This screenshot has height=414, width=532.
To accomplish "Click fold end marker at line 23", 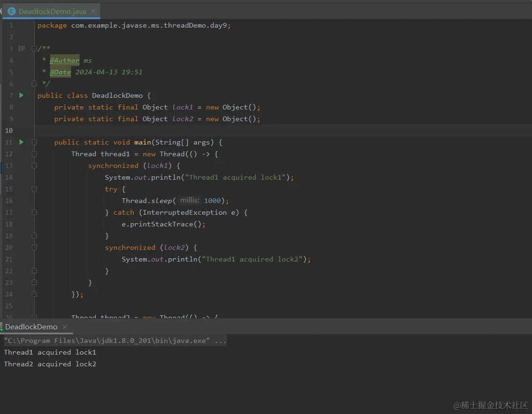I will tap(34, 283).
